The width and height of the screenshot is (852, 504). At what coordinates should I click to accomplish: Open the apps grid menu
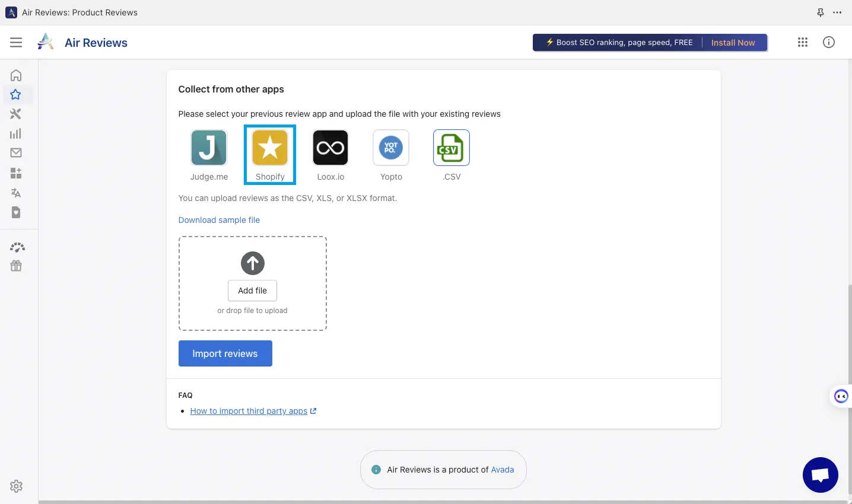point(803,42)
